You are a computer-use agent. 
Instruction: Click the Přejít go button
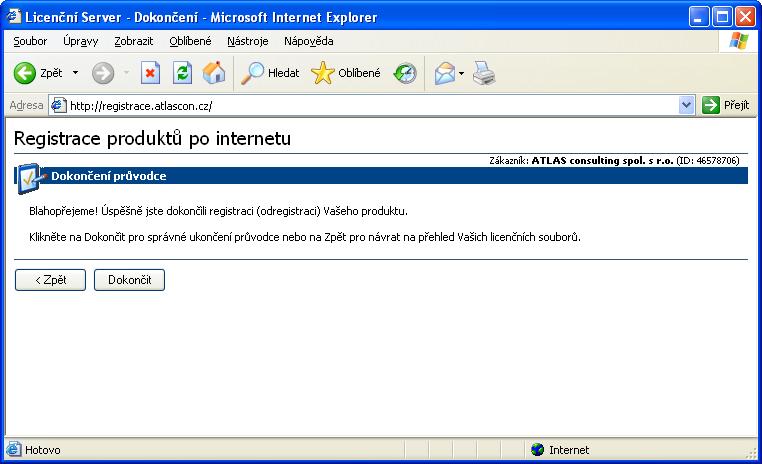click(726, 105)
